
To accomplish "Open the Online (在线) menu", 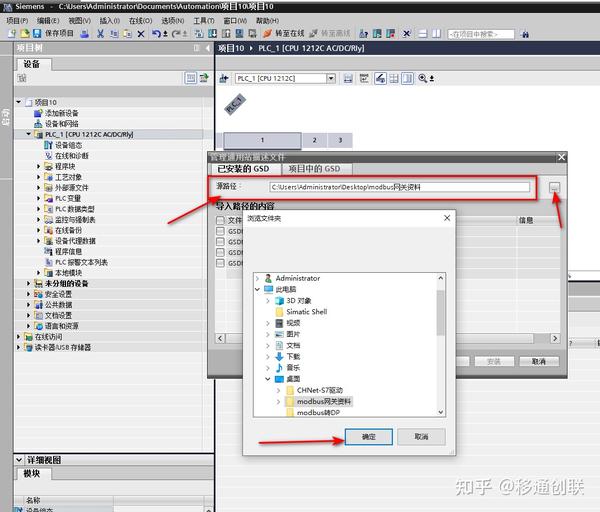I will click(140, 21).
